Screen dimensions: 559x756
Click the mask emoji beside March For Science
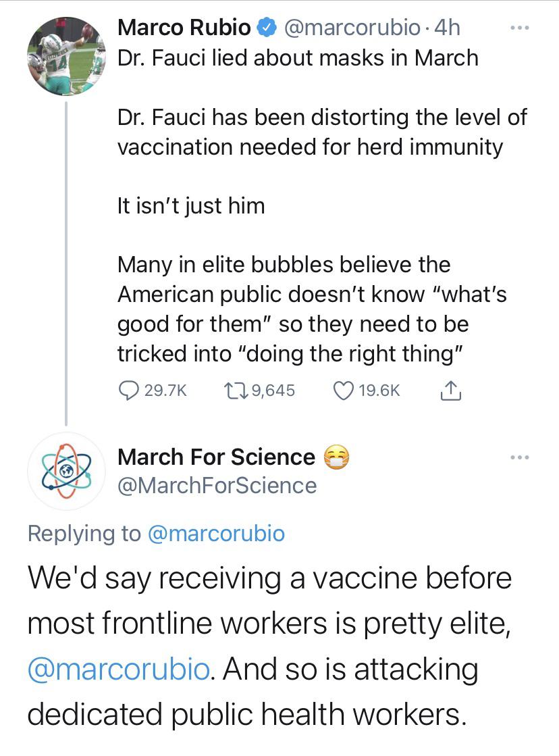[x=337, y=458]
